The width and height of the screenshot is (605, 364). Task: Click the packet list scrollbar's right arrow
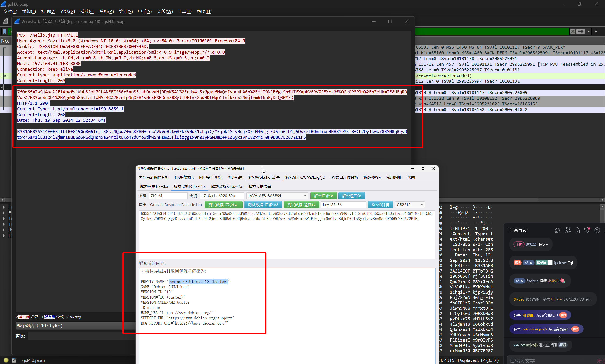click(x=602, y=200)
